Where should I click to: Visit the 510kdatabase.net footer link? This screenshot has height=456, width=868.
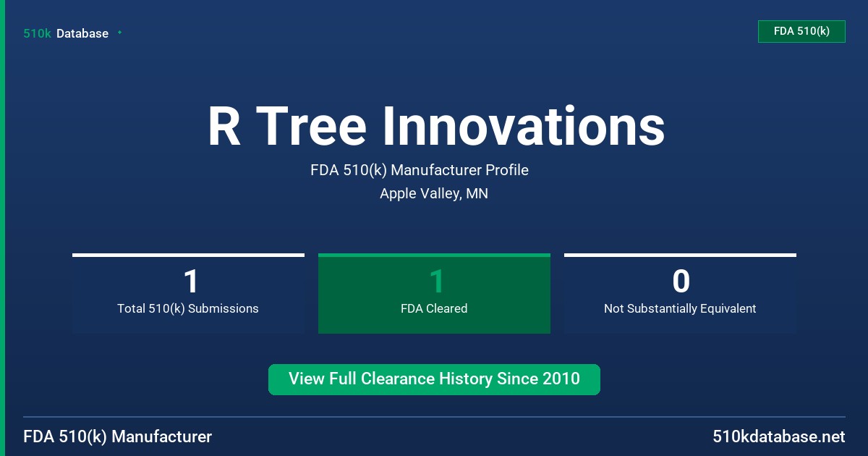[779, 436]
